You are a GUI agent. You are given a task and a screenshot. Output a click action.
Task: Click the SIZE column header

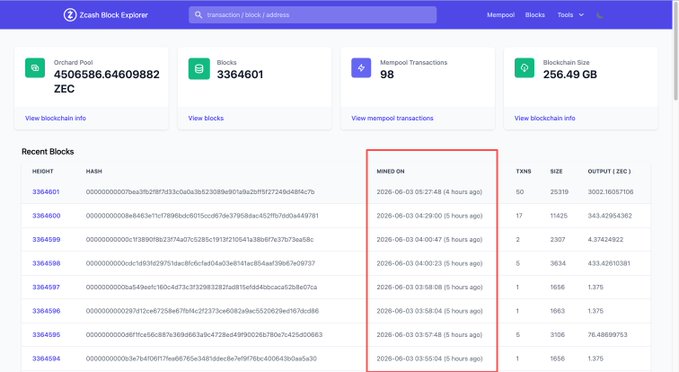556,171
